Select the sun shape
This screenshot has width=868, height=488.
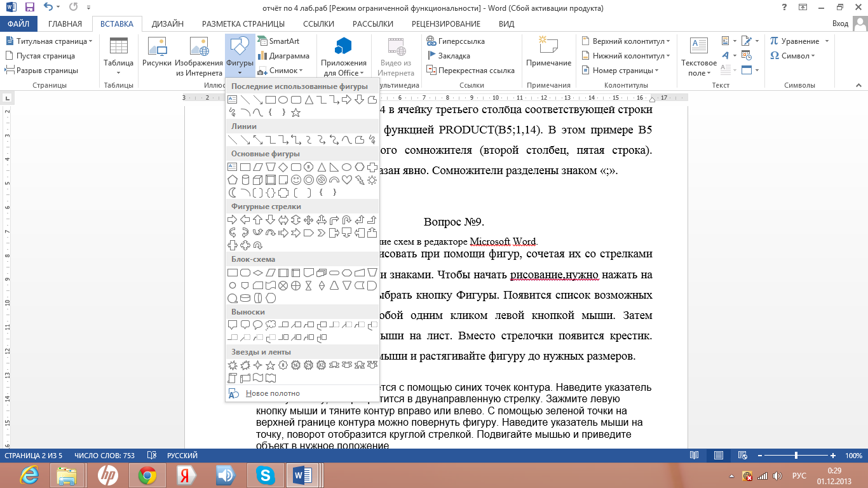pos(372,180)
